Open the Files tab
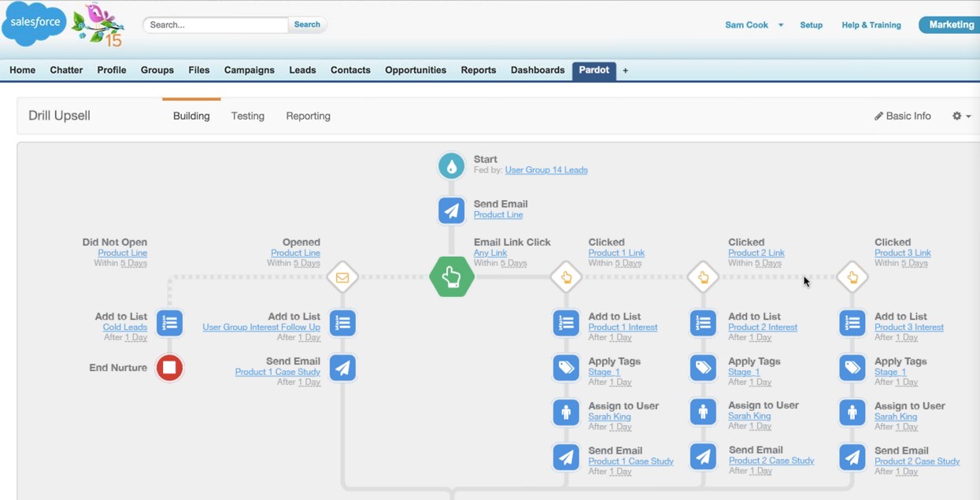 [199, 70]
